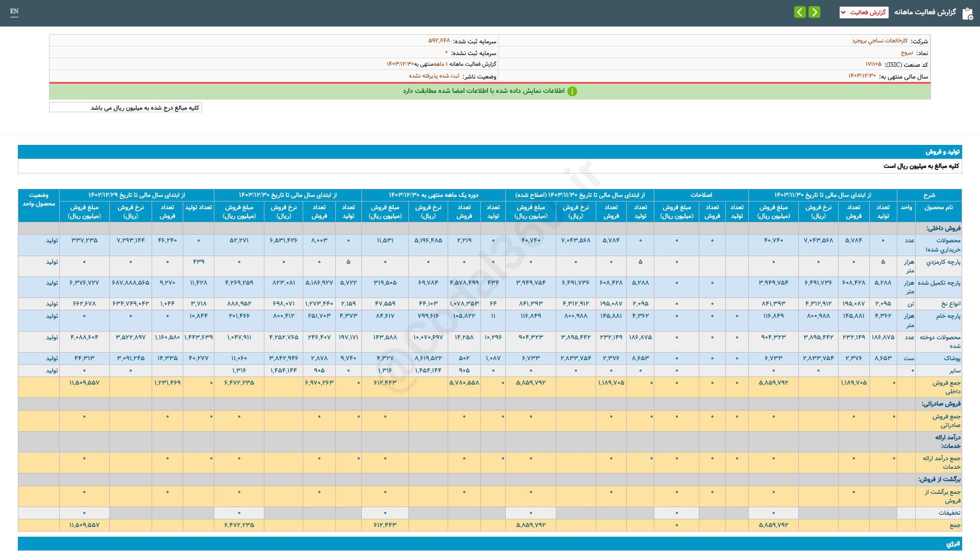The height and width of the screenshot is (551, 980).
Task: Click the cell value '۴۳۹' in پارچه کارمزدی row
Action: pyautogui.click(x=199, y=262)
